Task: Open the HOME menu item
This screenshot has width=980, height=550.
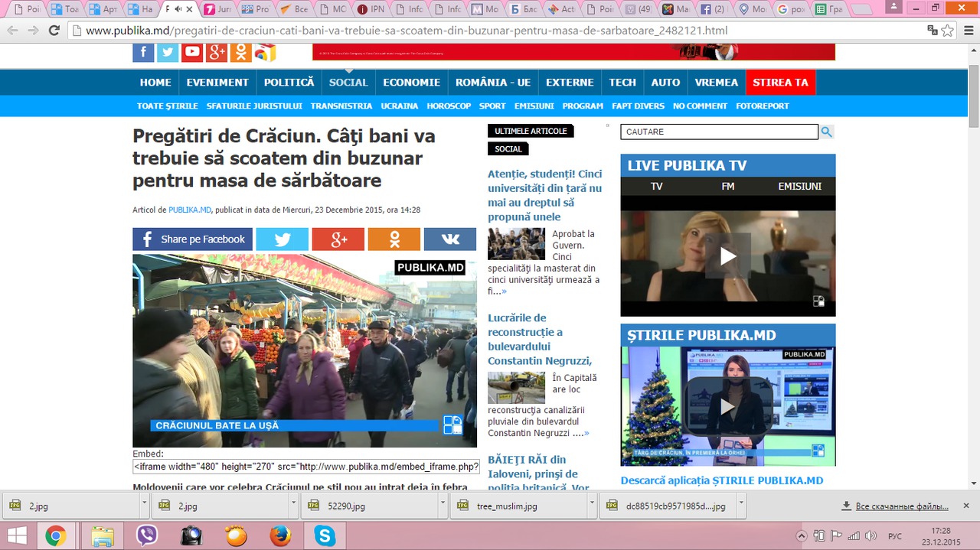Action: click(155, 83)
